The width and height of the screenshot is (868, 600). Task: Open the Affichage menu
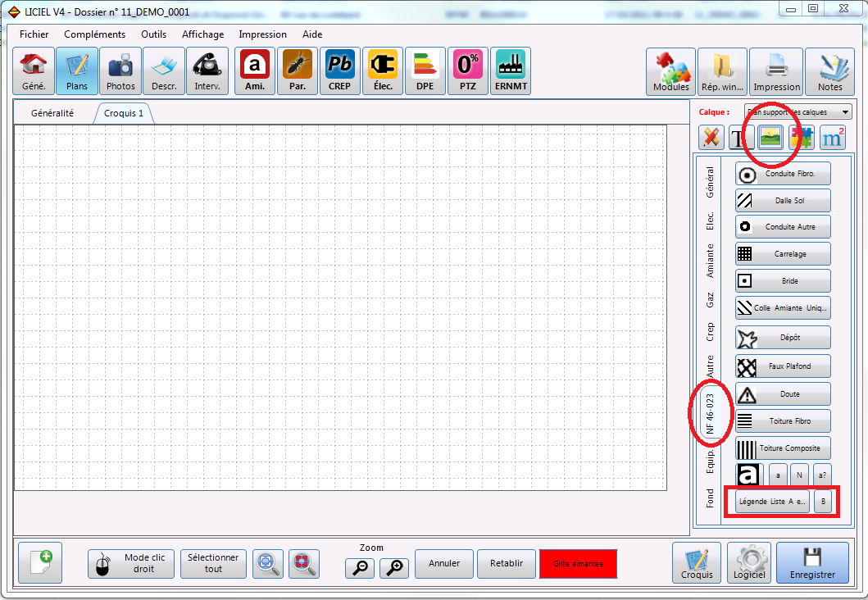pyautogui.click(x=202, y=34)
